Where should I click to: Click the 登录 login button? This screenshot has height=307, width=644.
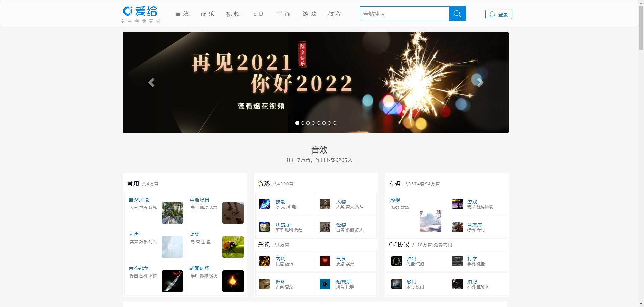[498, 14]
